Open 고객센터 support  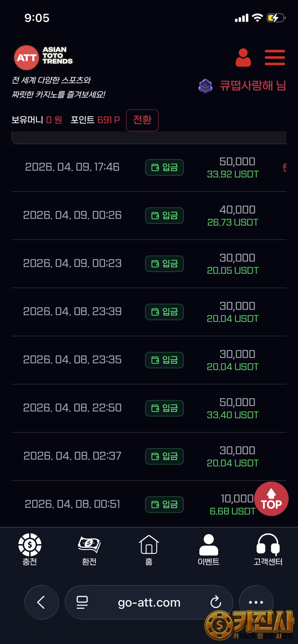pyautogui.click(x=268, y=549)
